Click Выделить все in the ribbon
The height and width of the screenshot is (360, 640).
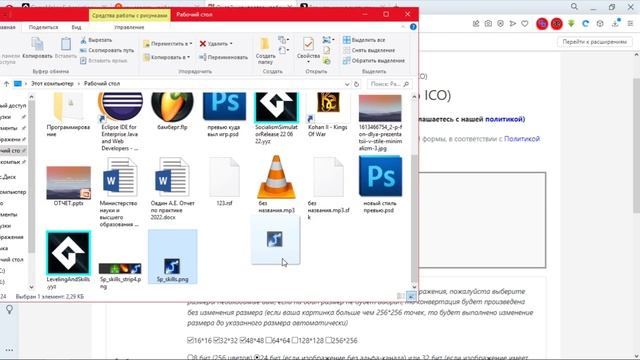(x=364, y=40)
